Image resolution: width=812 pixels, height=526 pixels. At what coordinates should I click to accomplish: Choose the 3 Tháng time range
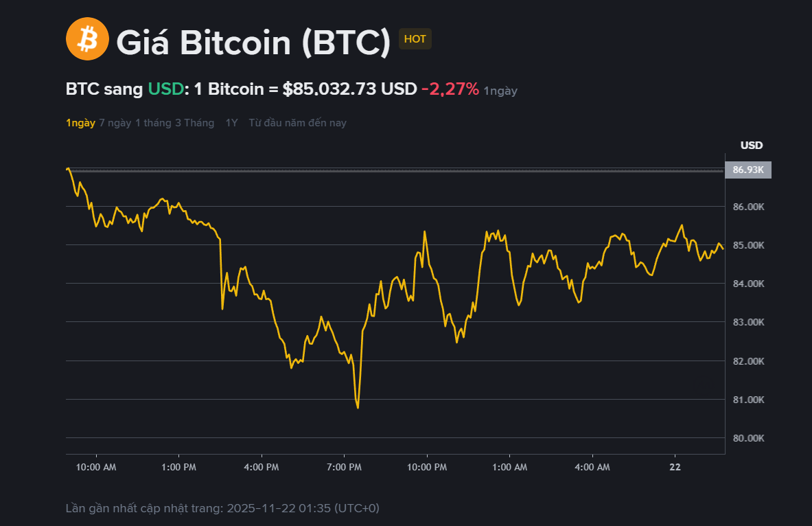click(x=194, y=123)
